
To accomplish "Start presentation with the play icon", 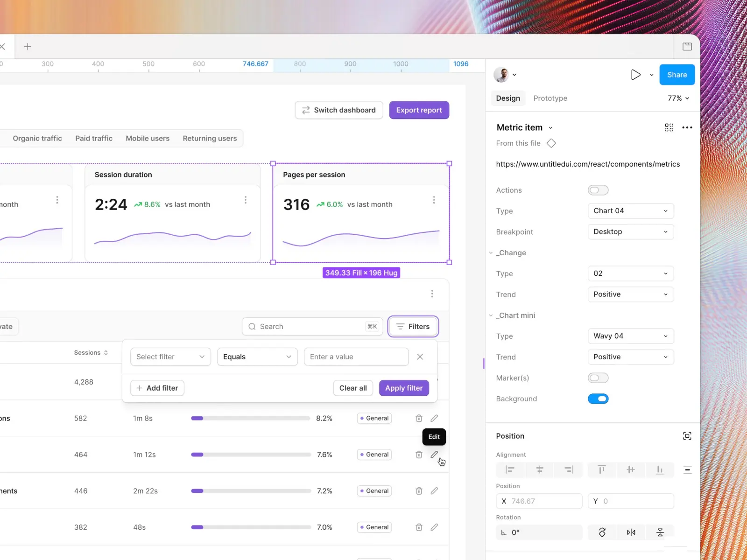I will [635, 75].
